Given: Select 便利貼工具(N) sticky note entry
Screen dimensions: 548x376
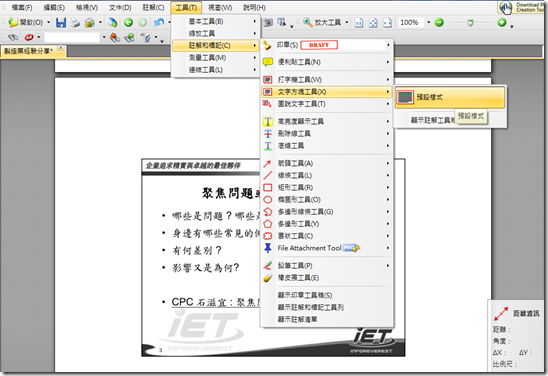Looking at the screenshot, I should click(327, 62).
